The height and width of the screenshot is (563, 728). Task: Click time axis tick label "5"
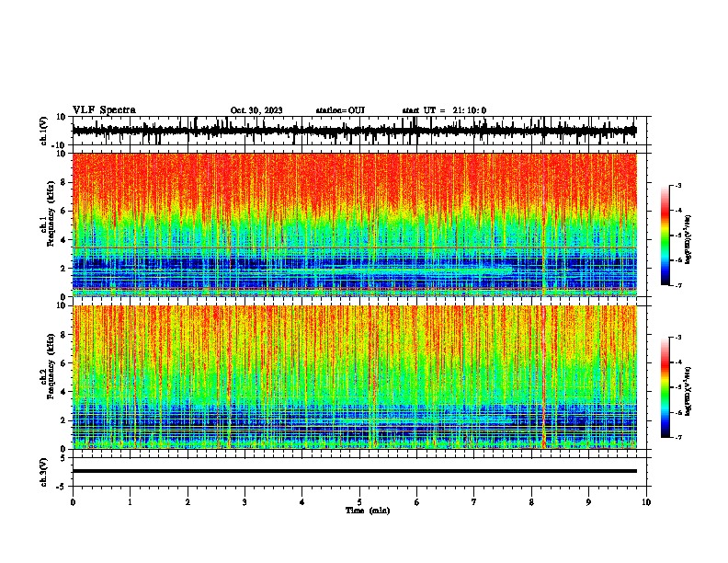pyautogui.click(x=359, y=502)
